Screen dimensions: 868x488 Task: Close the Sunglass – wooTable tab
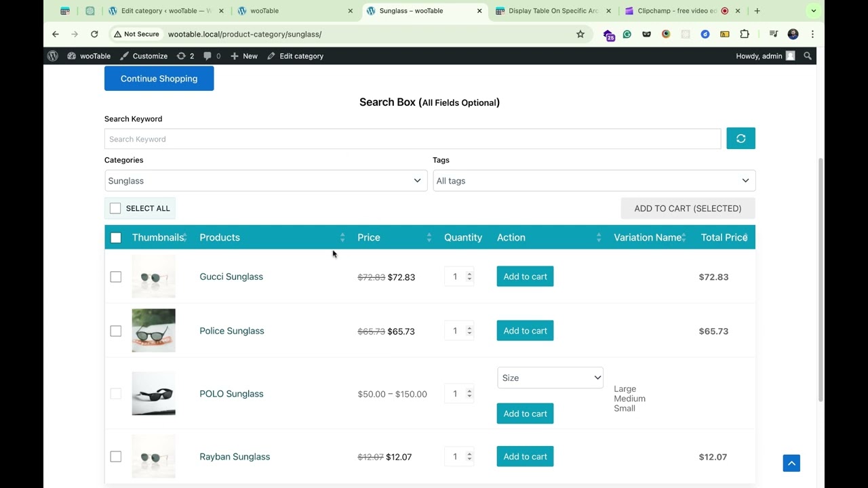click(x=479, y=11)
